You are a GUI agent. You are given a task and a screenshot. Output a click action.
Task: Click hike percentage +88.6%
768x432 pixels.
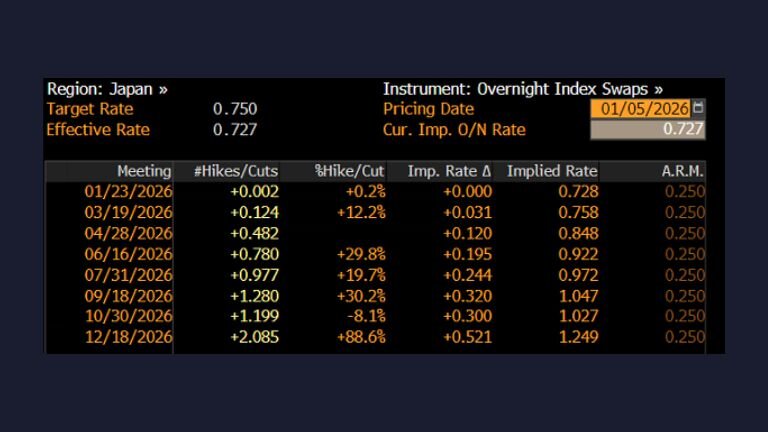[361, 337]
